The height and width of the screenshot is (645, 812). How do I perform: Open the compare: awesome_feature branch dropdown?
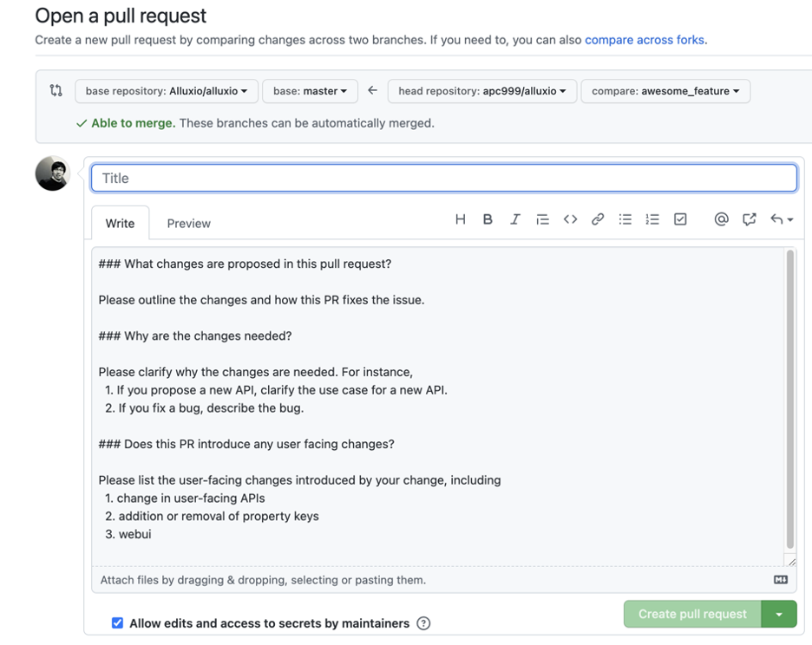point(665,91)
